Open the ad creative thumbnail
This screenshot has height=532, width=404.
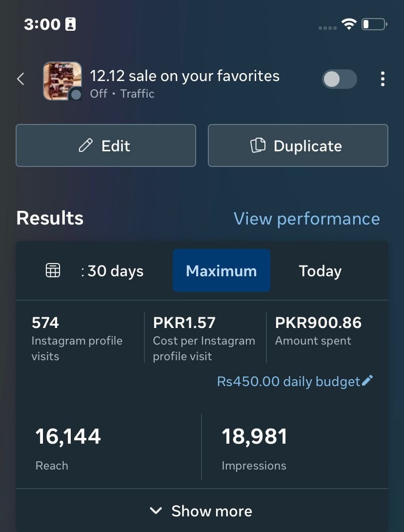[x=61, y=80]
